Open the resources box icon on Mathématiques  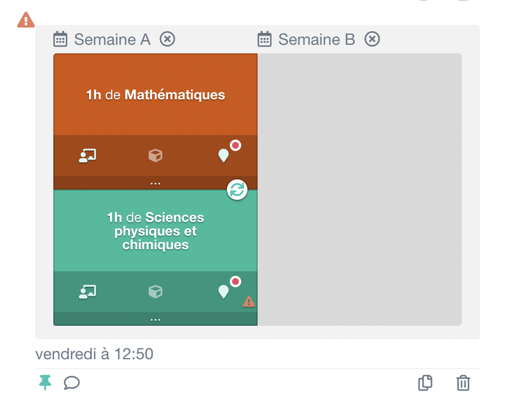coord(155,155)
